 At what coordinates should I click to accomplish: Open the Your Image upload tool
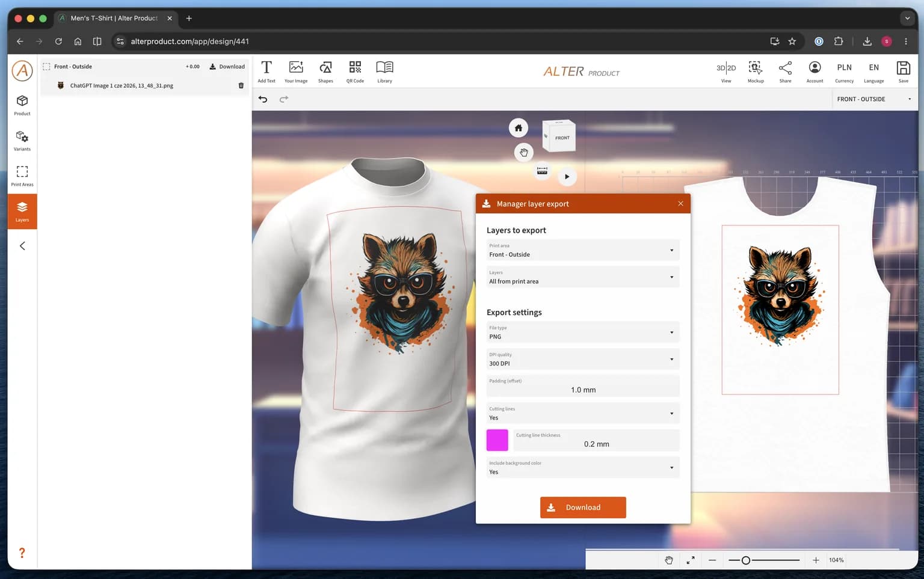pyautogui.click(x=296, y=71)
